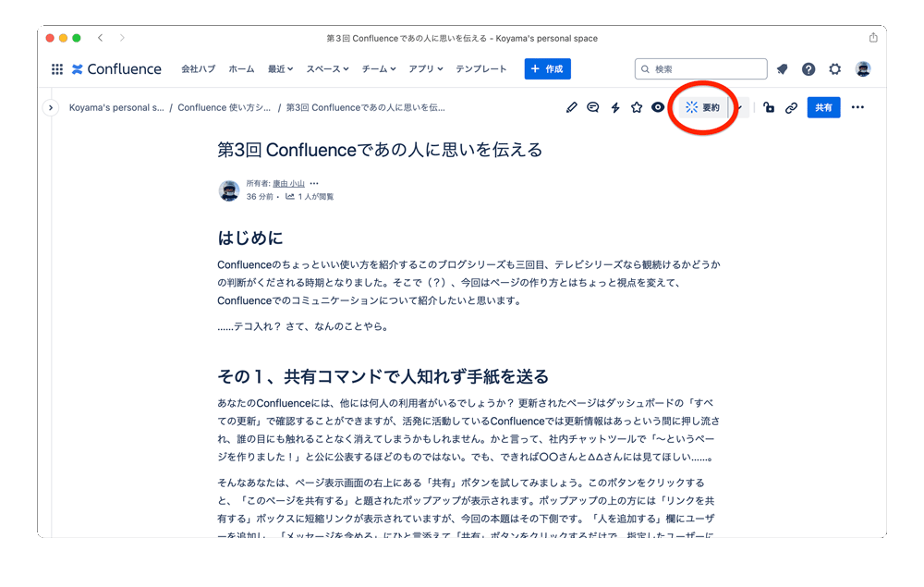
Task: Open the notifications bell
Action: 782,69
